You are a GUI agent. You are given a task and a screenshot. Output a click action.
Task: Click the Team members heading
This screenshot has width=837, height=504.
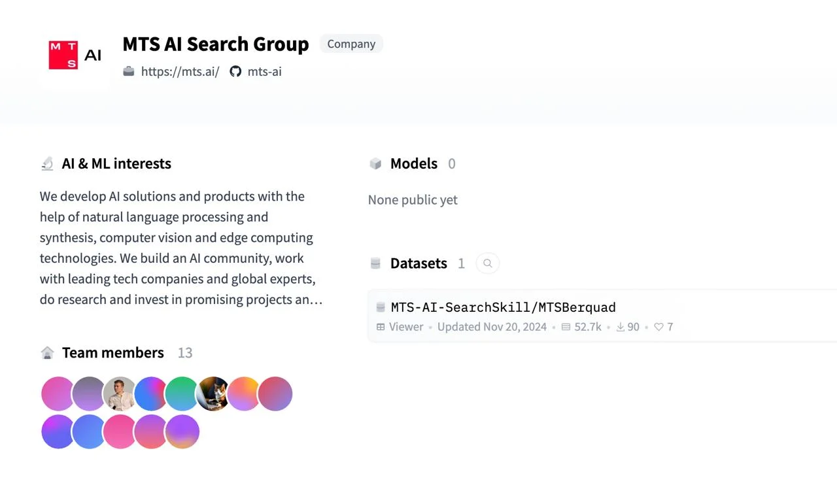(112, 353)
